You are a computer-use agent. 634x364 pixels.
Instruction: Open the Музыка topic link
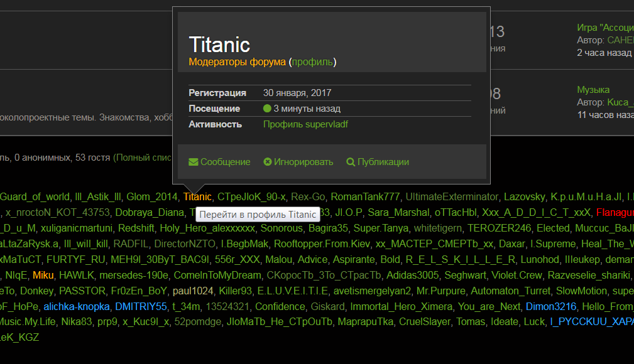tap(593, 90)
